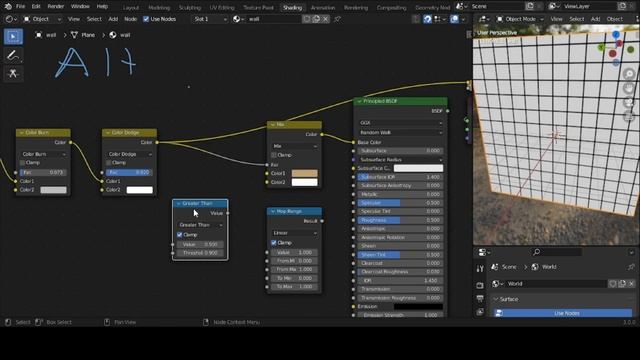
Task: Duplicate wall material with the new-copy icon
Action: point(316,19)
